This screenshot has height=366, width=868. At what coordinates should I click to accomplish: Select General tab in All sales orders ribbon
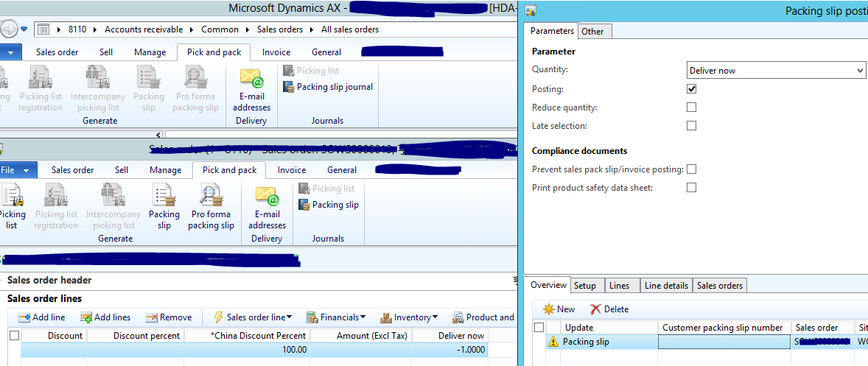tap(326, 52)
